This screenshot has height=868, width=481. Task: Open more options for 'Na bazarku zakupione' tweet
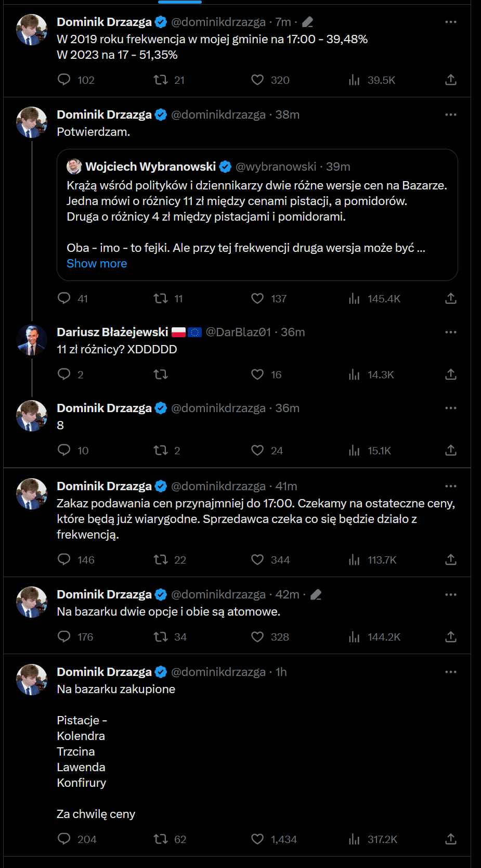451,672
